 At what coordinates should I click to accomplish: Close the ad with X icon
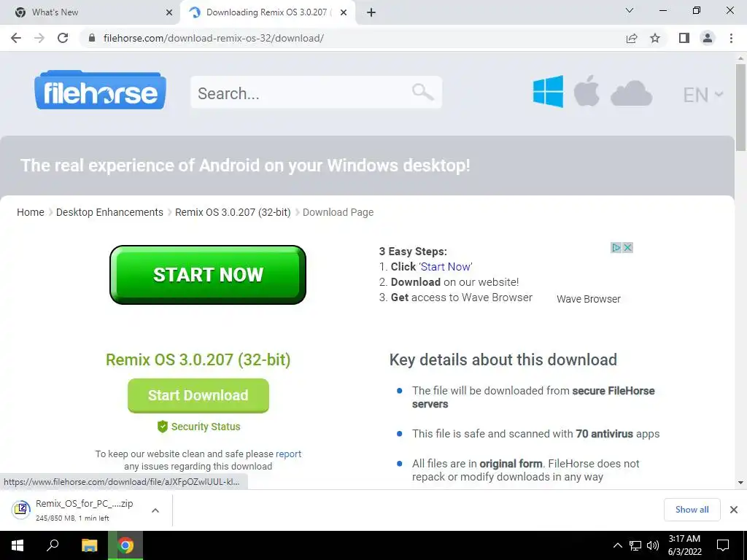click(x=628, y=248)
